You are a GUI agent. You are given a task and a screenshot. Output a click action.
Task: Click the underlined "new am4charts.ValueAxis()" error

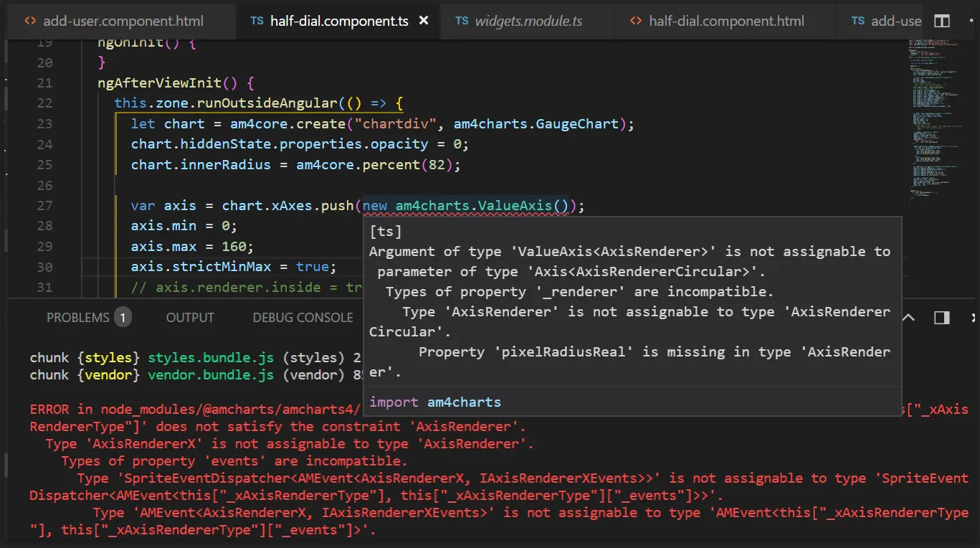pos(465,206)
